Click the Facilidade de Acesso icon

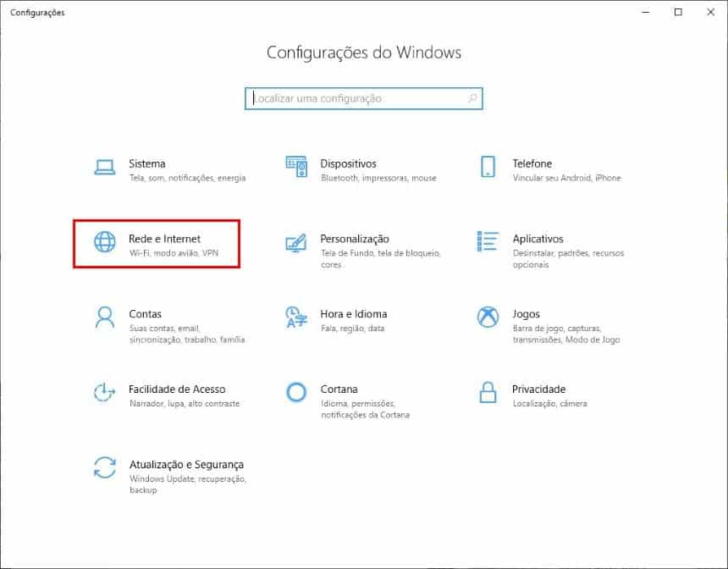[104, 393]
